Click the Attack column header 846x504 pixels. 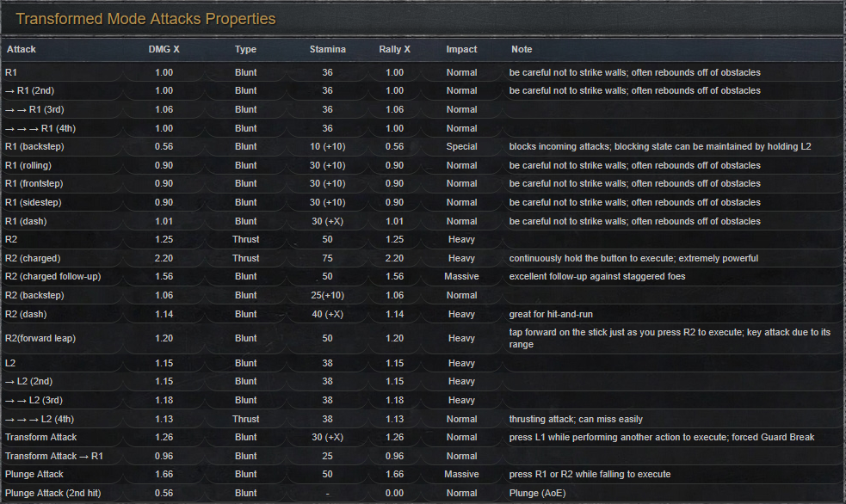pyautogui.click(x=21, y=49)
